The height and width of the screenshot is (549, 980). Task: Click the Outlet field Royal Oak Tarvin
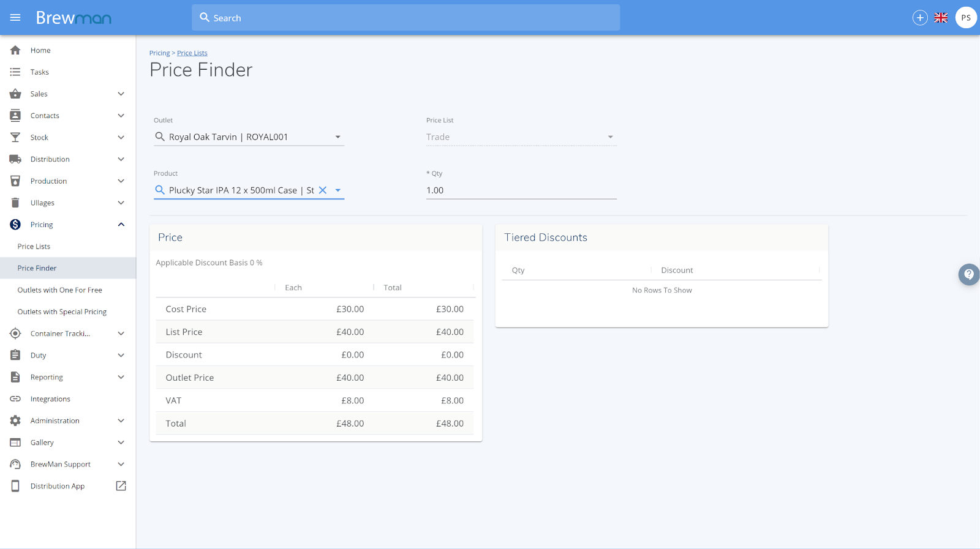coord(249,137)
